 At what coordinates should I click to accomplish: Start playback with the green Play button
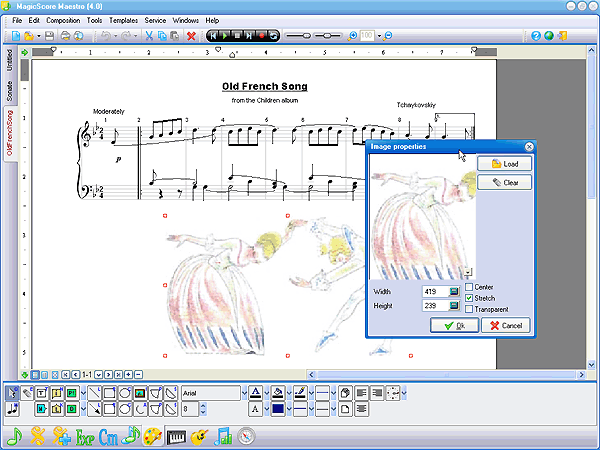coord(225,36)
